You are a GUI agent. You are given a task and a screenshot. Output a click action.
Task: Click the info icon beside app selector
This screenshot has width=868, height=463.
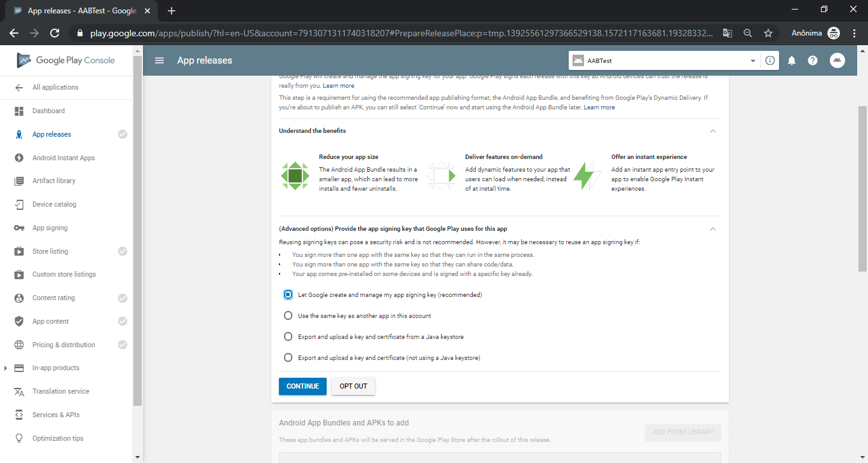(770, 60)
